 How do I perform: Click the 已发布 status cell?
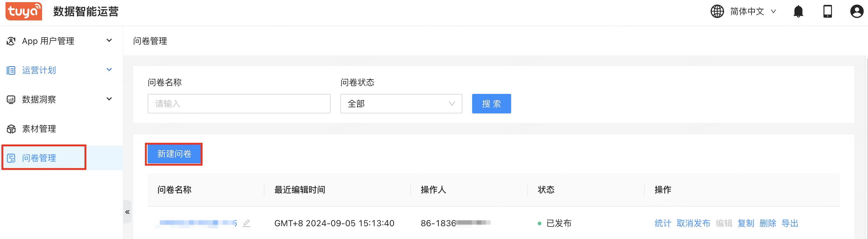[555, 223]
